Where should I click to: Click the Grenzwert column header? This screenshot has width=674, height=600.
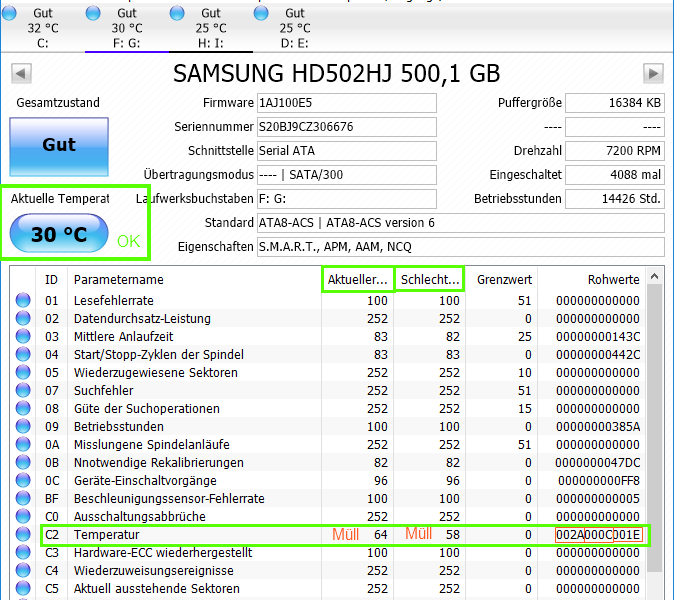tap(501, 280)
